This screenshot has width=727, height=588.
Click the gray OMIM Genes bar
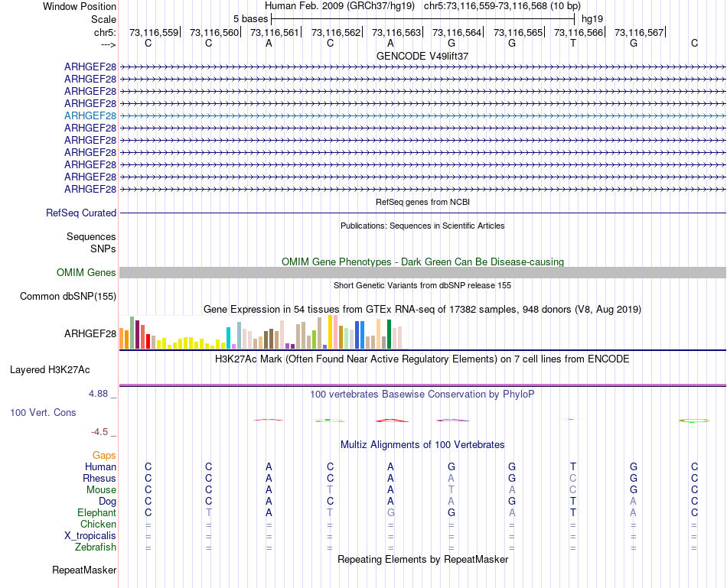coord(422,272)
